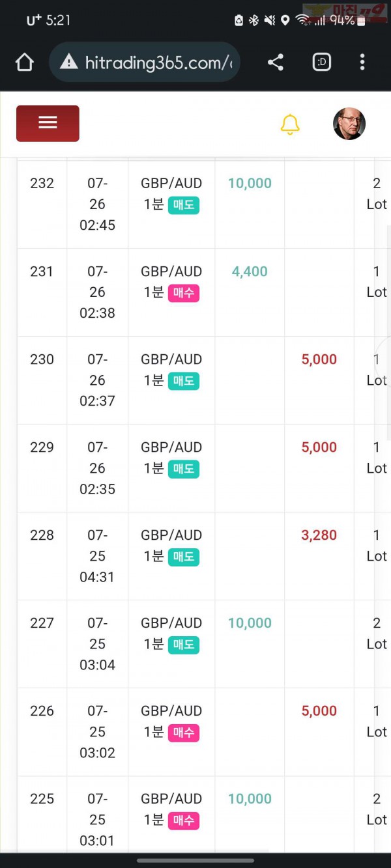391x868 pixels.
Task: Open the red hamburger menu
Action: [x=48, y=123]
